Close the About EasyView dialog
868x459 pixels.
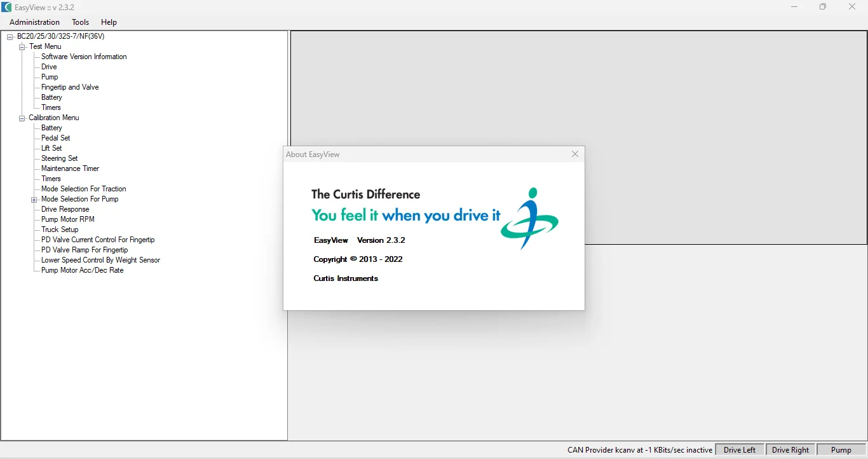pyautogui.click(x=574, y=154)
